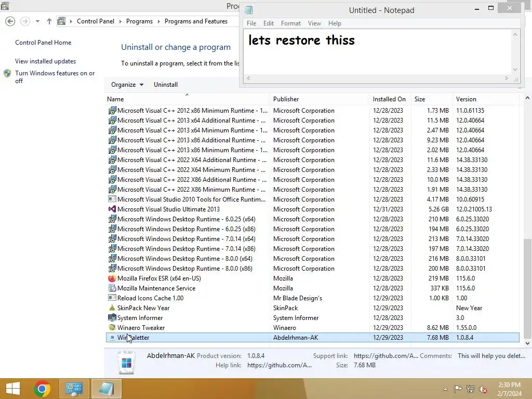Select Microsoft Visual C++ 2022 X86 Minimum Runtime

312,189
